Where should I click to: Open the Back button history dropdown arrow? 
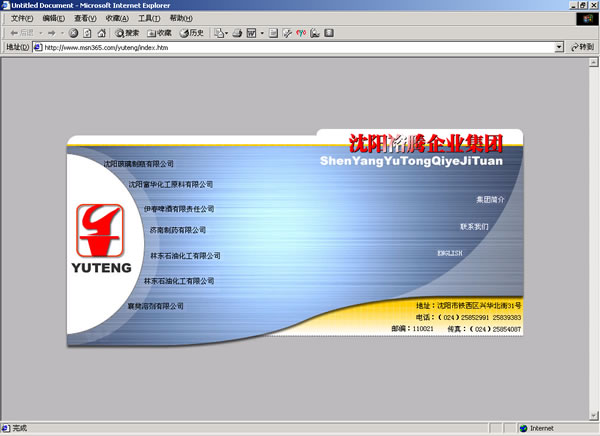coord(41,33)
